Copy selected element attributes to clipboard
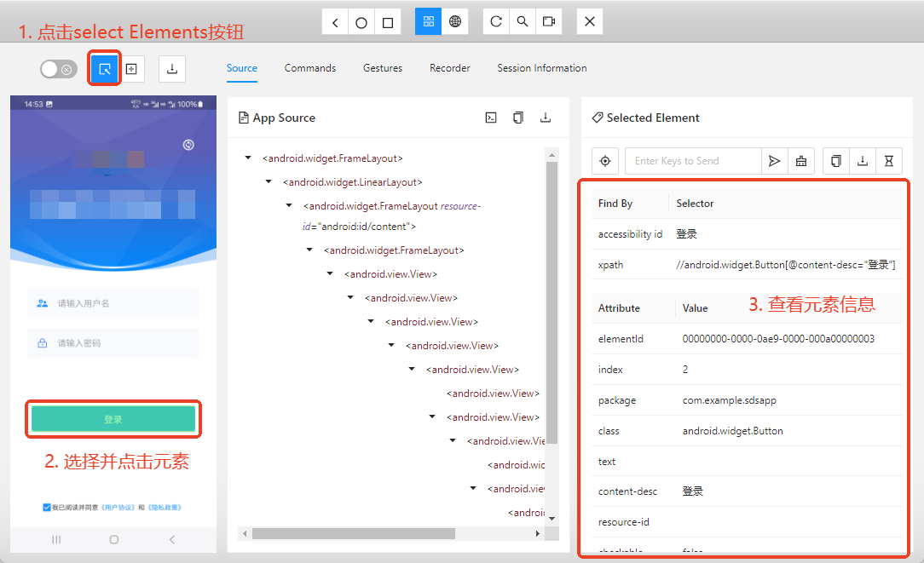Screen dimensions: 924x563 point(835,161)
